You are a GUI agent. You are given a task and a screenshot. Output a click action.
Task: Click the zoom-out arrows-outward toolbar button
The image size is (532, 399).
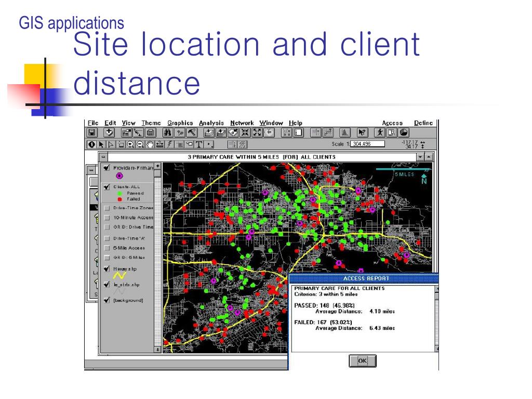click(257, 132)
